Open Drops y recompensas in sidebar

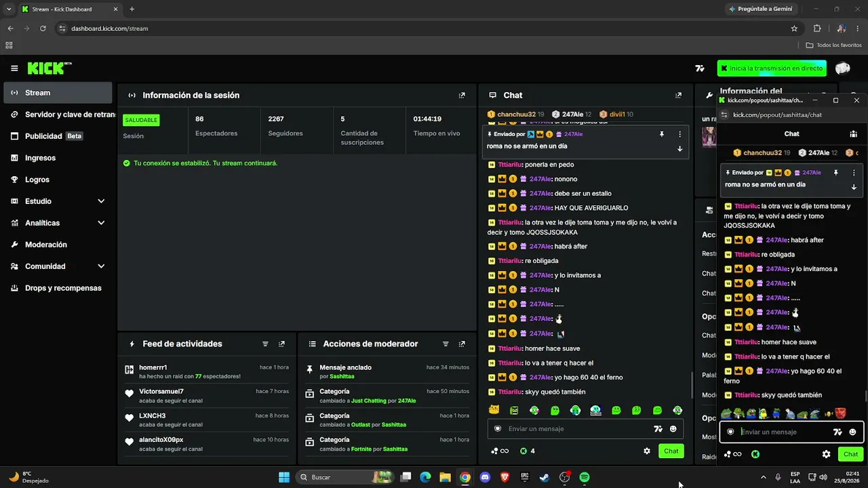point(58,288)
